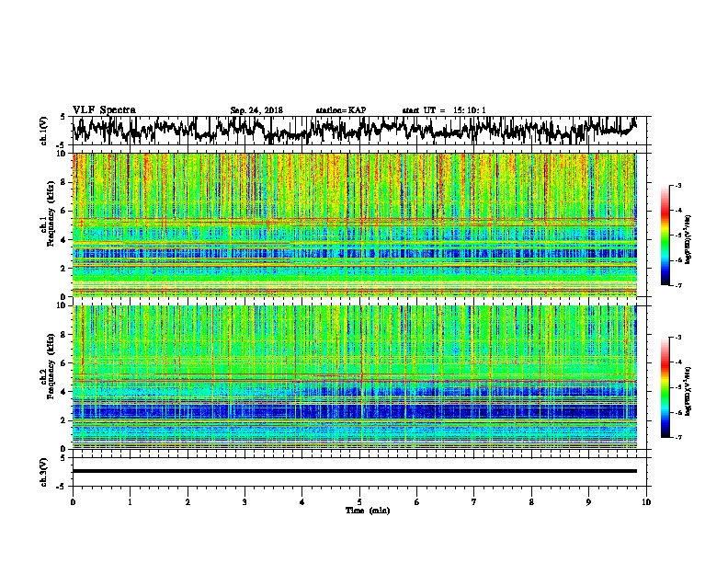Click the ch.2 spectrogram panel
The width and height of the screenshot is (728, 563).
(x=355, y=377)
